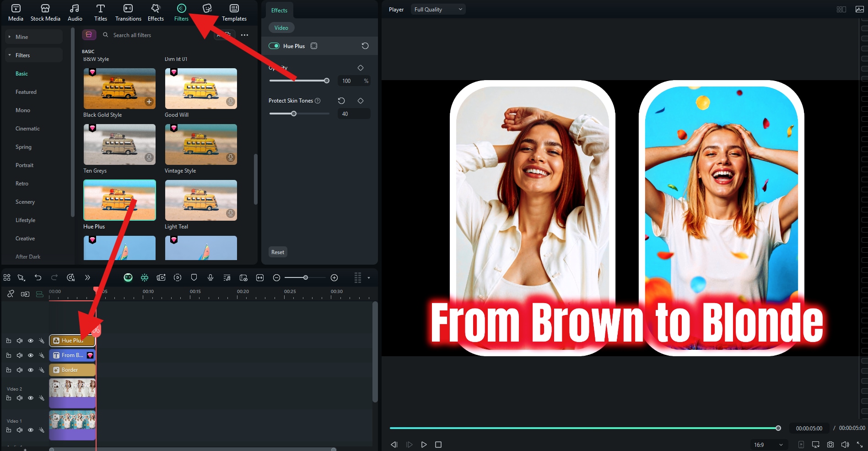Toggle auto ripple link icon on timeline
The image size is (868, 451).
[x=11, y=294]
